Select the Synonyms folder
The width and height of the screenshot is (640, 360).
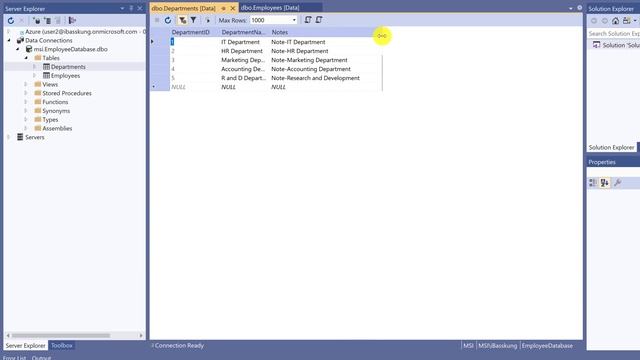56,111
